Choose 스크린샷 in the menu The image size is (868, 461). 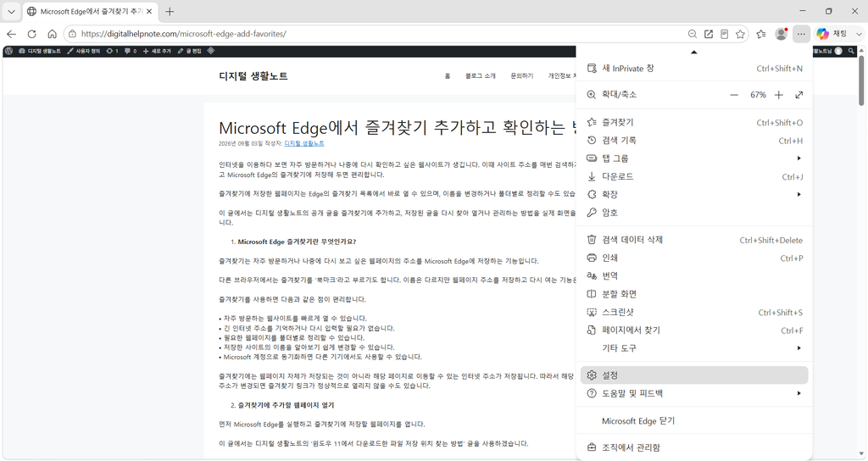coord(694,312)
